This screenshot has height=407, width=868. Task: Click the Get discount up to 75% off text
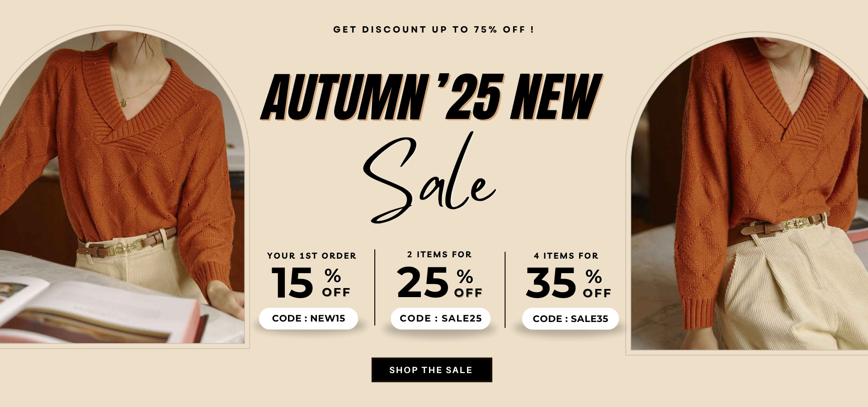(x=434, y=29)
